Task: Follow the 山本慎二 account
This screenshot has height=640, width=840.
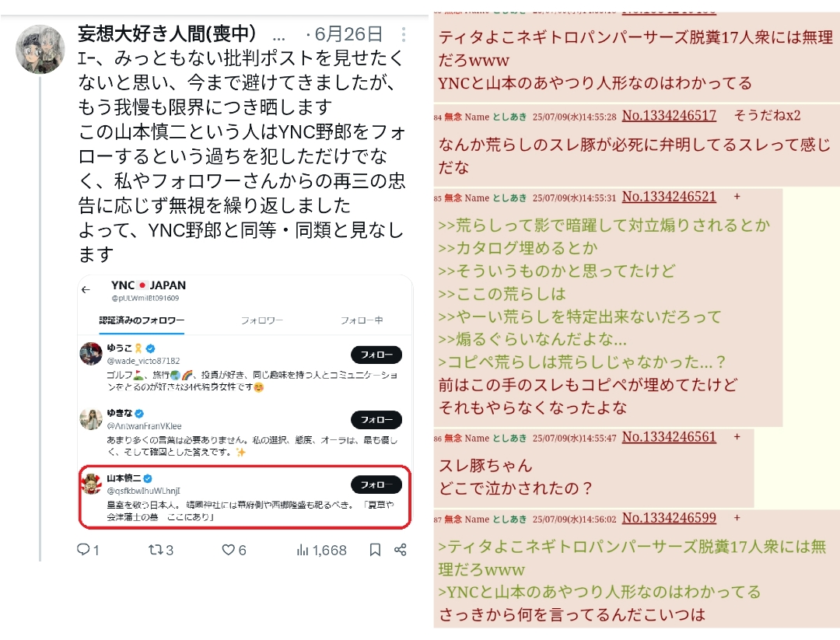Action: click(376, 484)
